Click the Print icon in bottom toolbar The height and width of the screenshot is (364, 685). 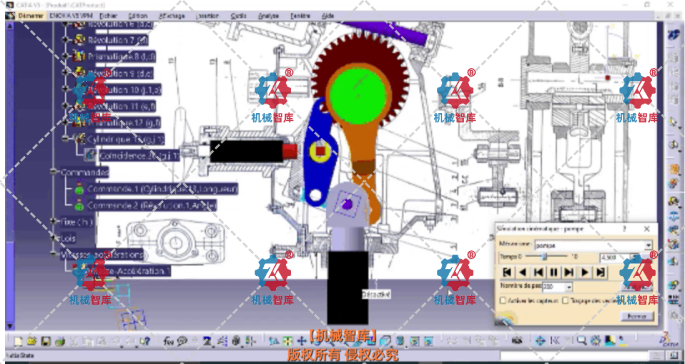click(x=59, y=341)
